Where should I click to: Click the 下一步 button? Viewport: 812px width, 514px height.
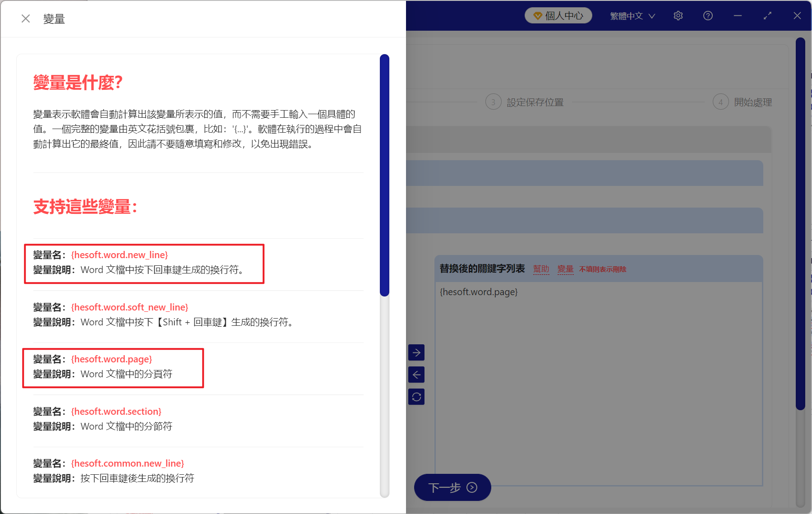(x=452, y=488)
